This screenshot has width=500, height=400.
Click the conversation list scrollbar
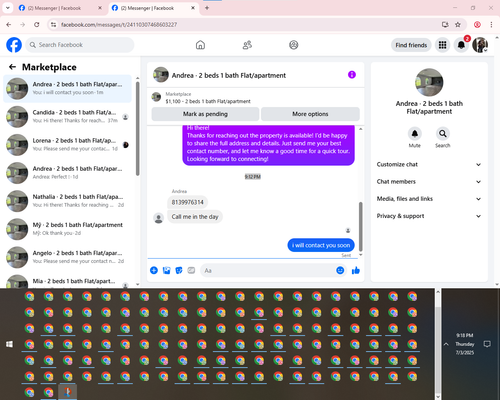point(137,128)
